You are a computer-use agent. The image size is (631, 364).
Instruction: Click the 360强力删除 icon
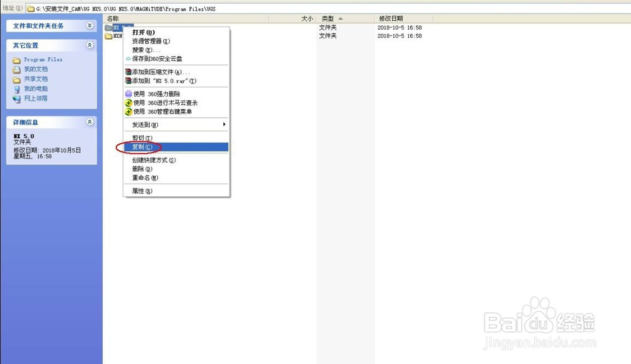[129, 93]
